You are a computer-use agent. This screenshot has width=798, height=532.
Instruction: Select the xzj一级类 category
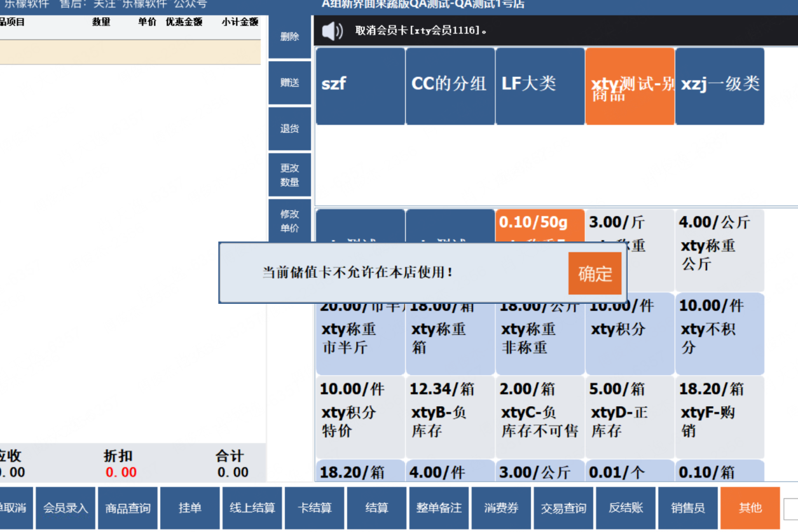click(720, 86)
